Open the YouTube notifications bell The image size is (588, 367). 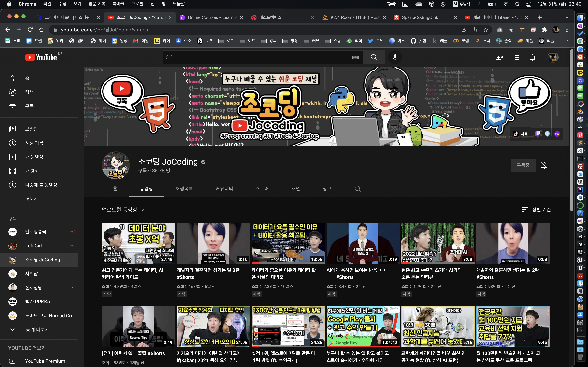coord(532,57)
